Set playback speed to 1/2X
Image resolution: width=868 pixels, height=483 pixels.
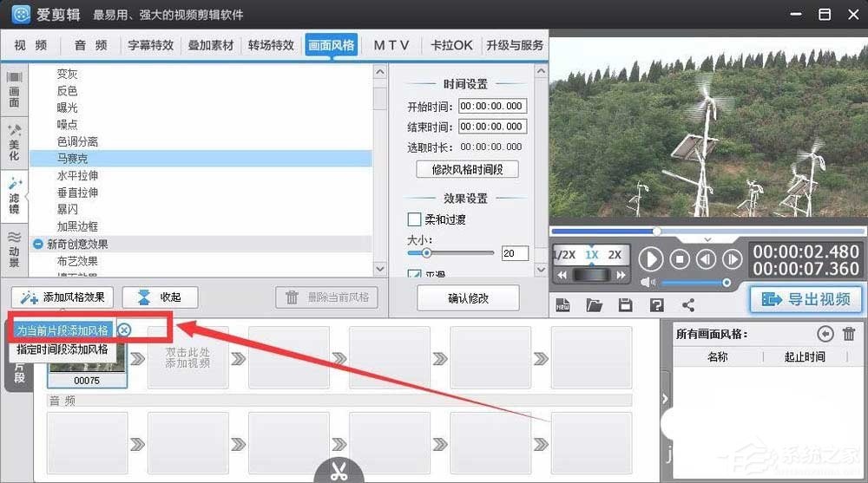click(x=564, y=255)
